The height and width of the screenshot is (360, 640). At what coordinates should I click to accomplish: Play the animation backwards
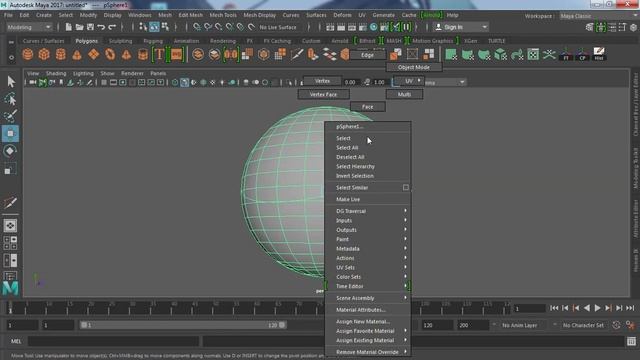tap(587, 308)
